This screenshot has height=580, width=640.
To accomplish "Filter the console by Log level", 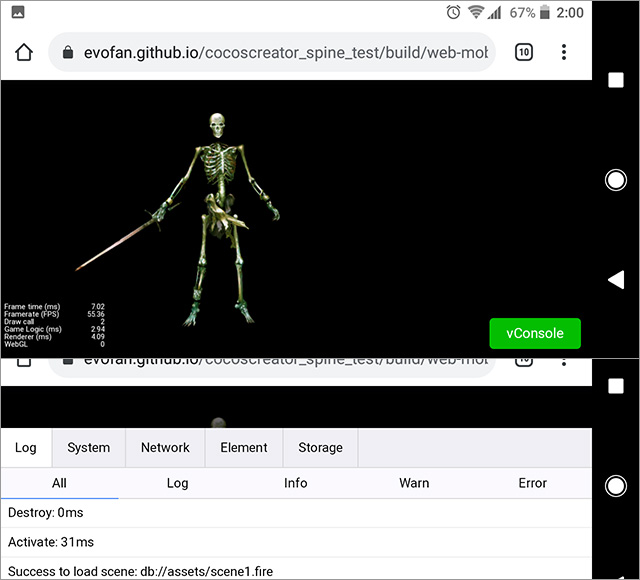I will tap(178, 483).
